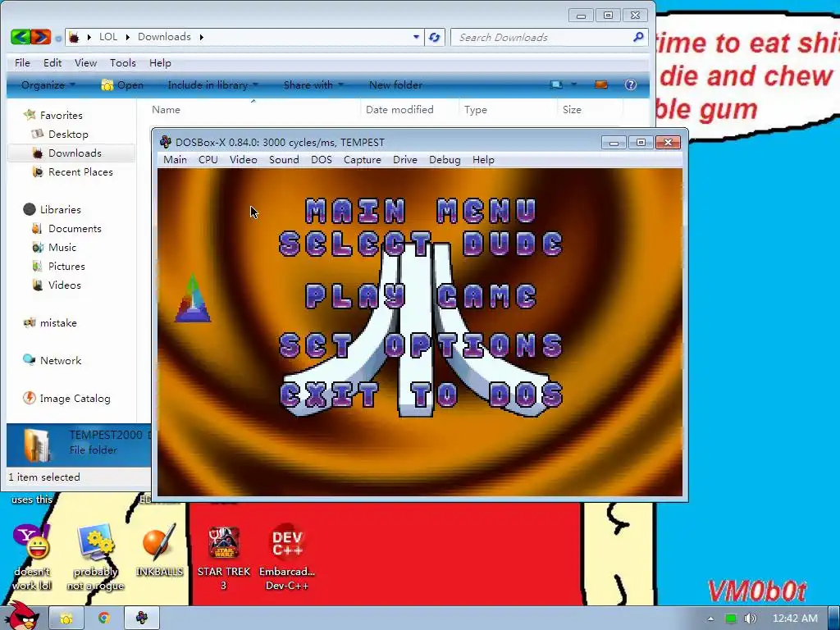Screen dimensions: 840x630
Task: Click the 12:42 AM taskbar clock
Action: [794, 619]
